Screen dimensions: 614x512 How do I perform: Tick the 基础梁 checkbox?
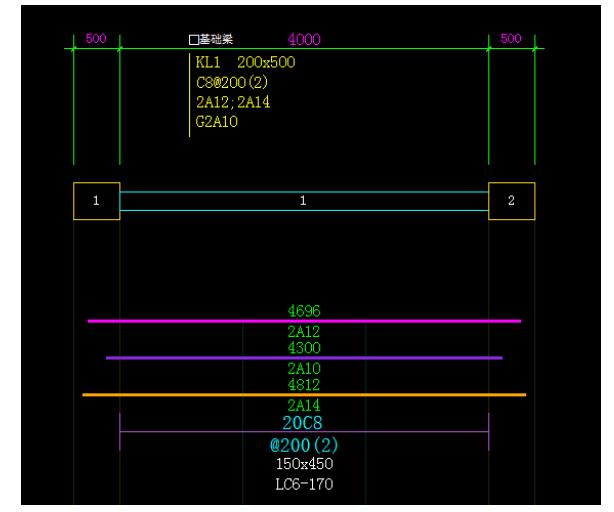click(x=194, y=40)
